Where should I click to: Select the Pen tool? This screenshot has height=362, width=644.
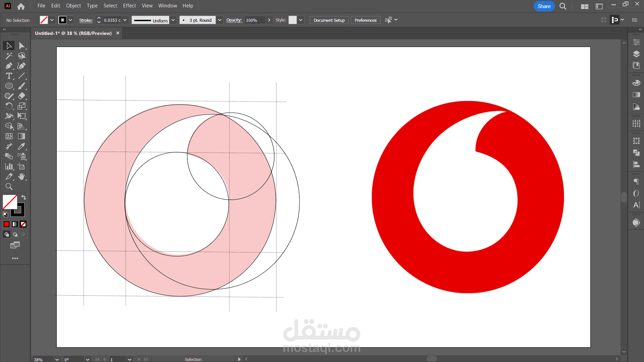pos(9,66)
